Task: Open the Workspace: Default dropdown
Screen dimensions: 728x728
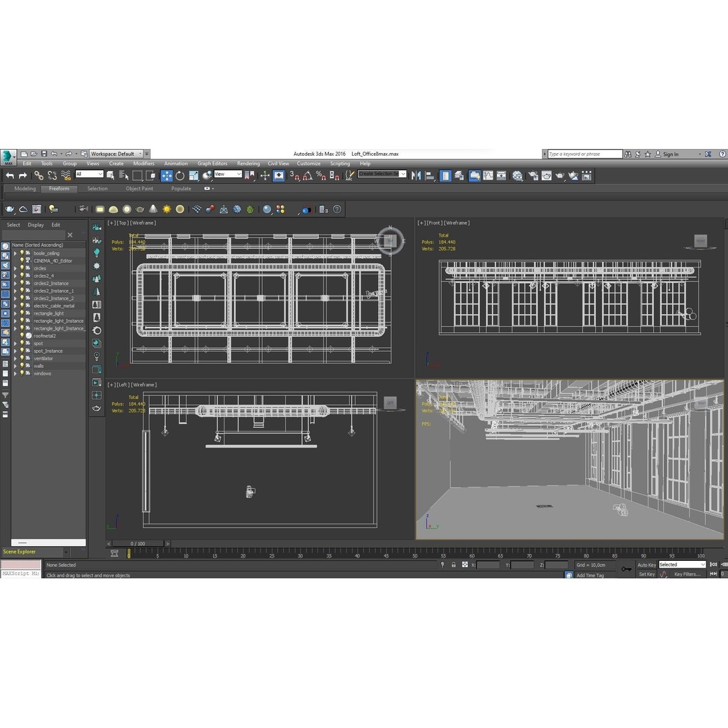Action: point(116,154)
